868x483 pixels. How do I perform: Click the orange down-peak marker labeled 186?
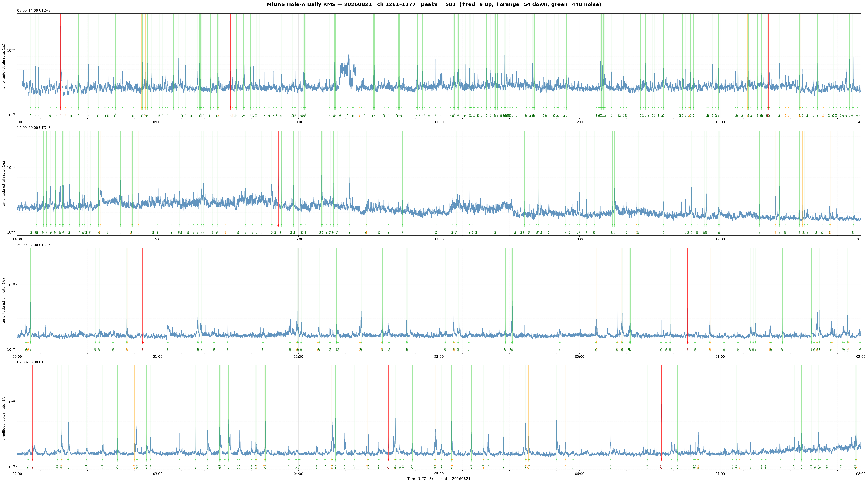[786, 108]
